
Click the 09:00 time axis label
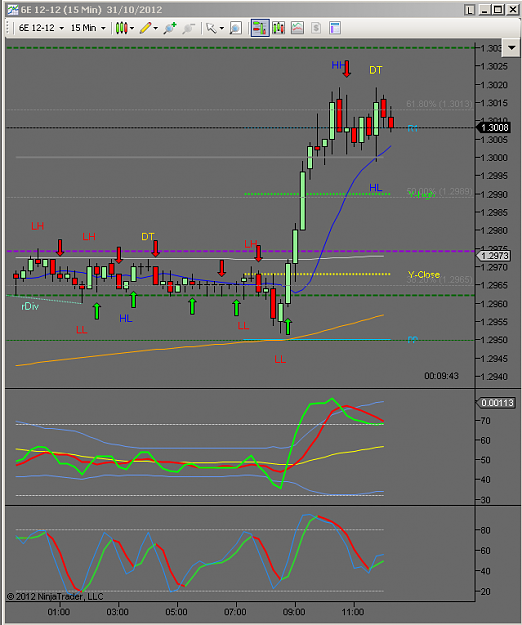(x=294, y=612)
